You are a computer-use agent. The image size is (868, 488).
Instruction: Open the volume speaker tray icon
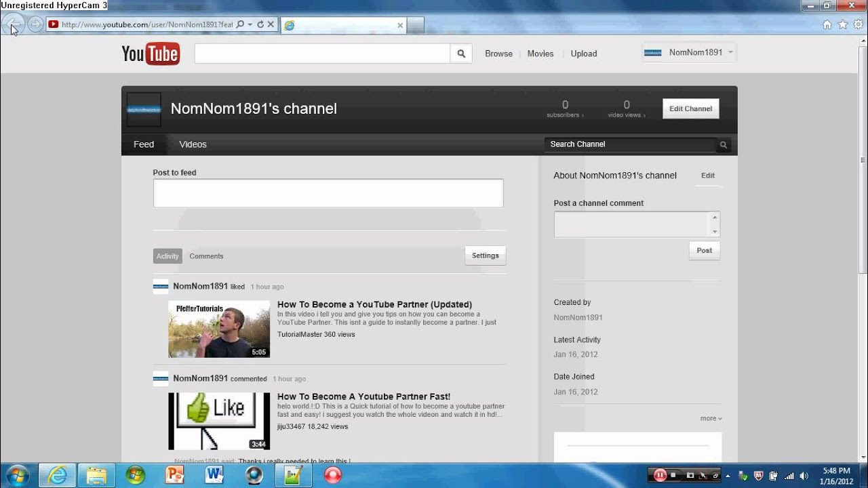click(x=803, y=476)
